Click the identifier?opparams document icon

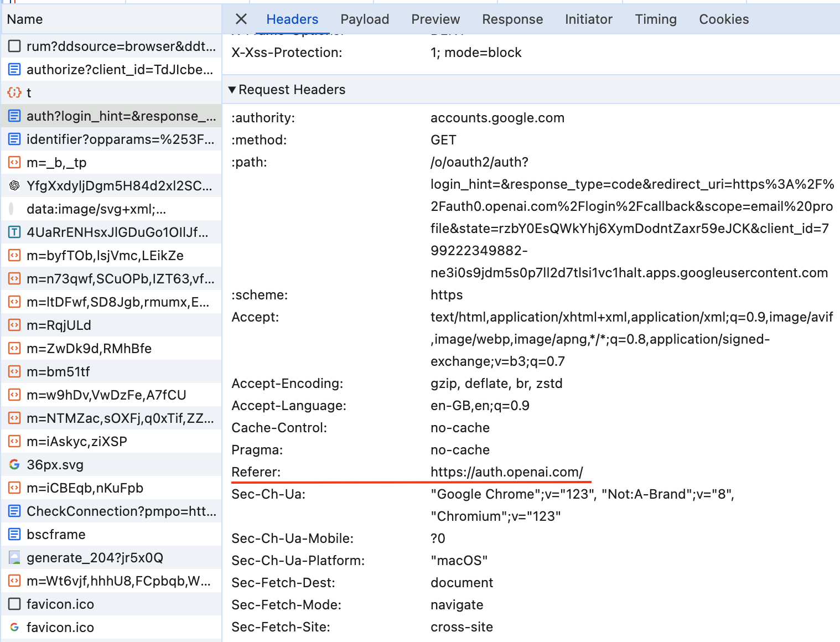(x=14, y=139)
